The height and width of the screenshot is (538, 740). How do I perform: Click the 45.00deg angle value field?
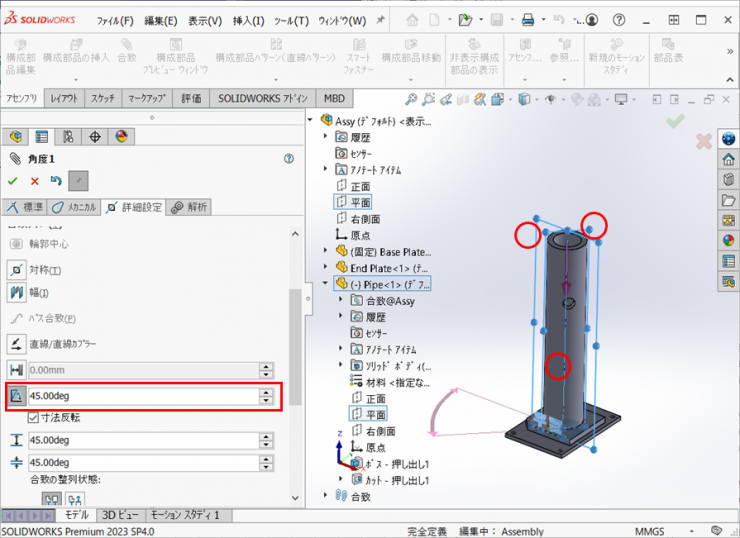click(x=142, y=397)
